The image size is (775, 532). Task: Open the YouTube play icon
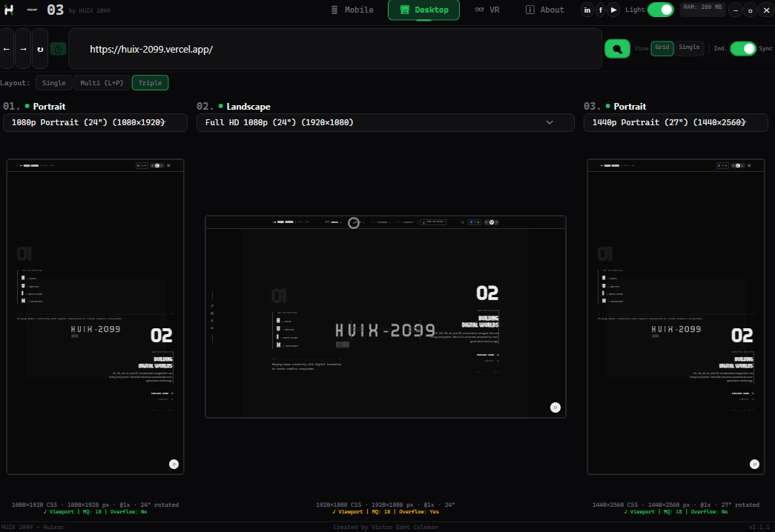click(613, 10)
